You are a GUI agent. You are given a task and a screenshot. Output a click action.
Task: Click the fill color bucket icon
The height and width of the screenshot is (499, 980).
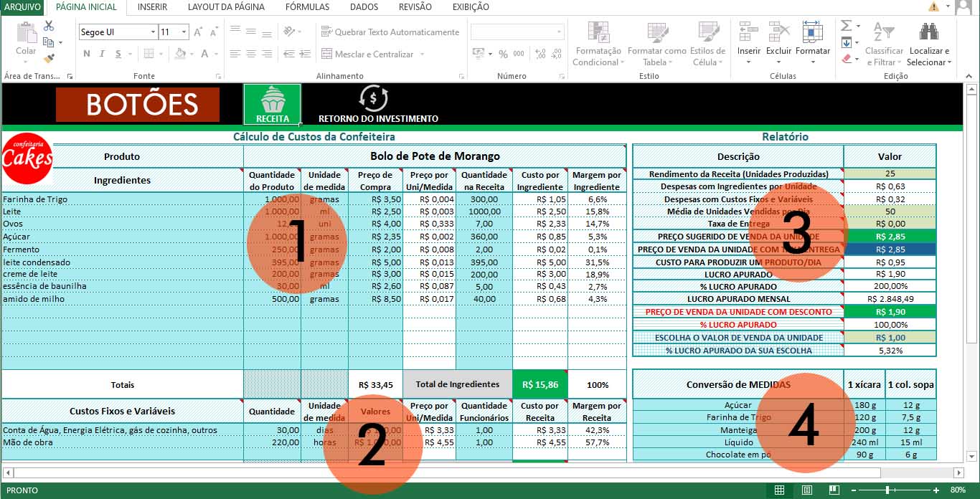click(180, 54)
